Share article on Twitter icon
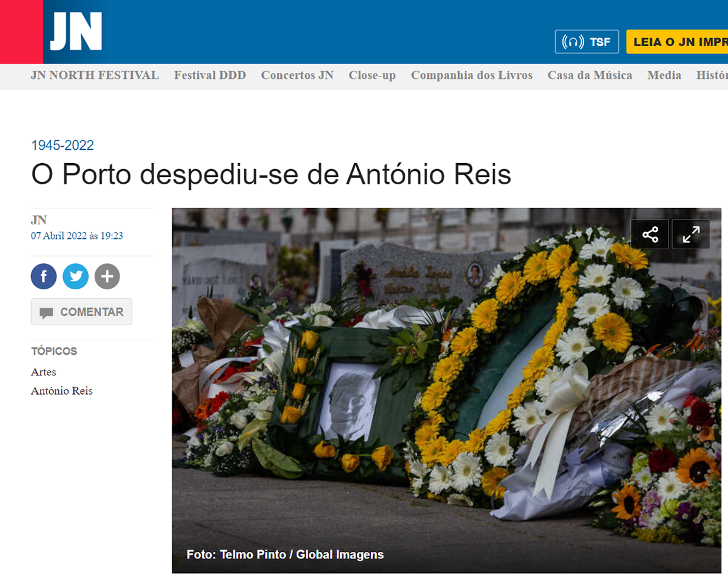 pyautogui.click(x=75, y=277)
